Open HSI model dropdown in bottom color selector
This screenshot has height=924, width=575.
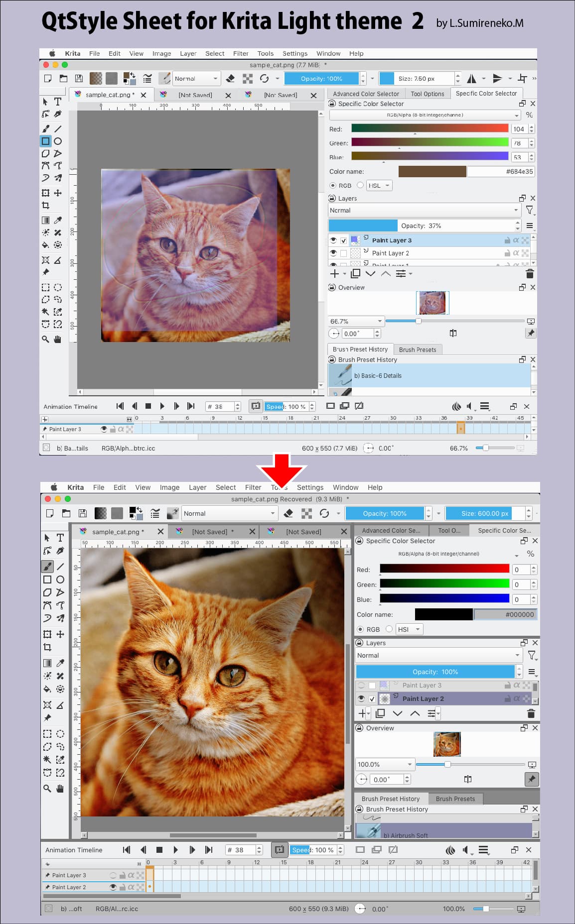coord(410,629)
